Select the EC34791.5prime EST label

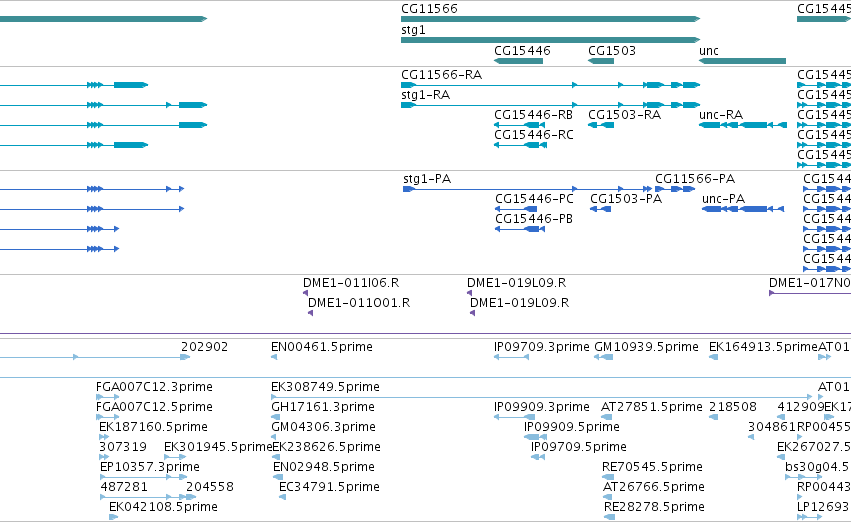click(x=329, y=488)
